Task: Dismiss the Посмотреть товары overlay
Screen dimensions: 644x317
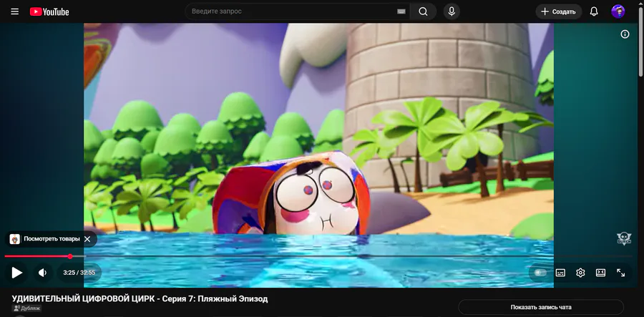Action: [87, 239]
